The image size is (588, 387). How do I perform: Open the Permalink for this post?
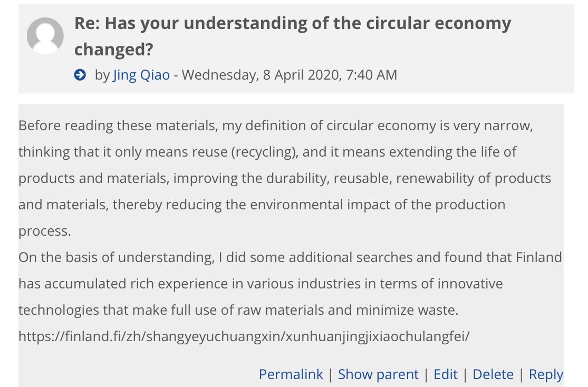point(291,374)
